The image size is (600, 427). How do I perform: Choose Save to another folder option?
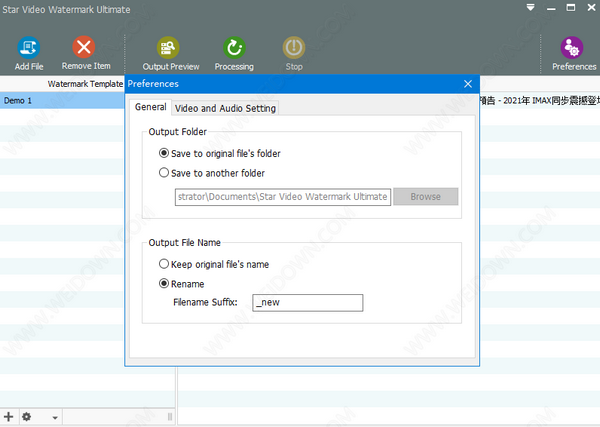point(165,173)
